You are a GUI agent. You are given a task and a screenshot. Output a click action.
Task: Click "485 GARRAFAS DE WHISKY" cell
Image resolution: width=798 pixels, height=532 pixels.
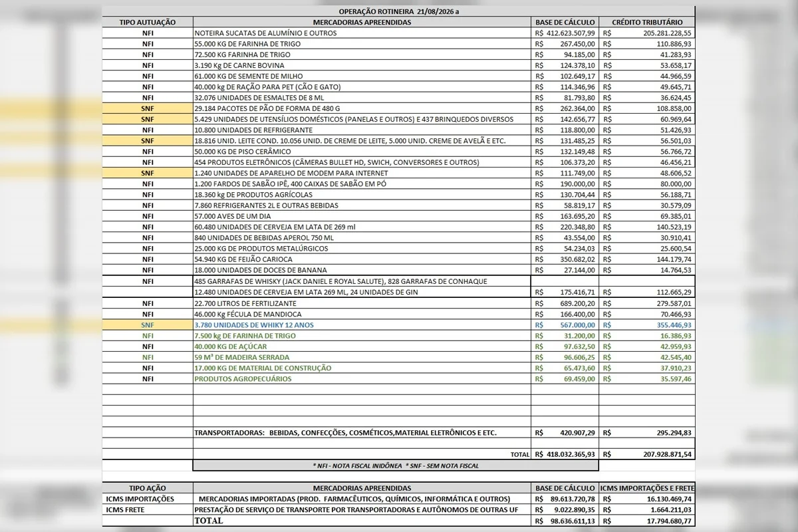point(362,281)
